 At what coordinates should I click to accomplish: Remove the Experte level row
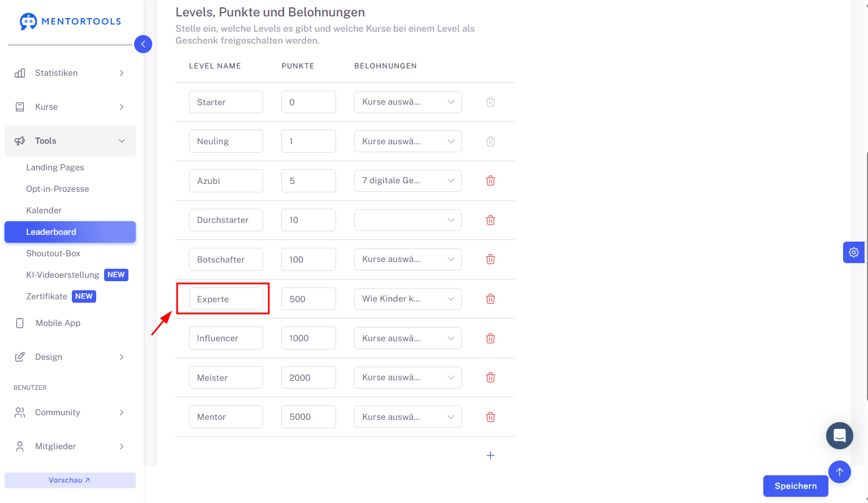(491, 299)
